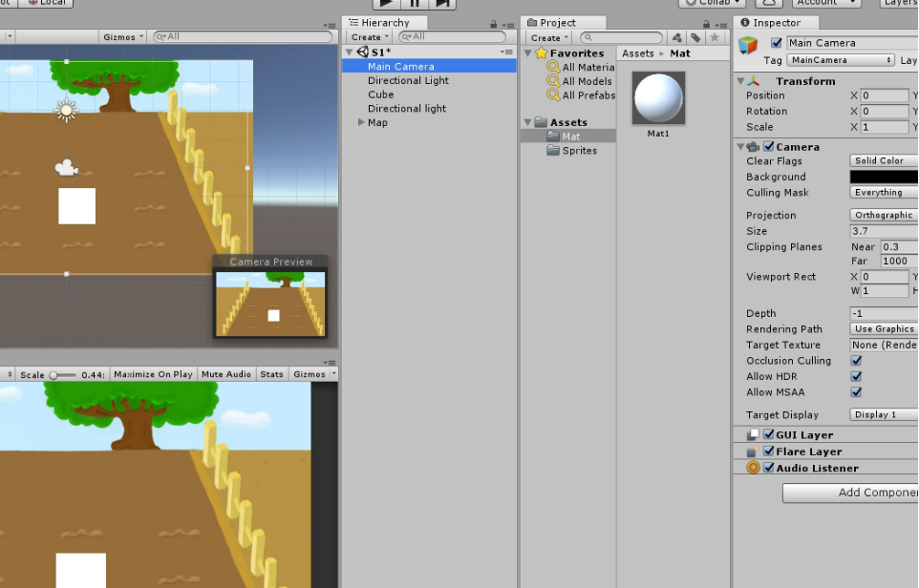This screenshot has width=919, height=588.
Task: Disable the Audio Listener checkbox
Action: [x=769, y=468]
